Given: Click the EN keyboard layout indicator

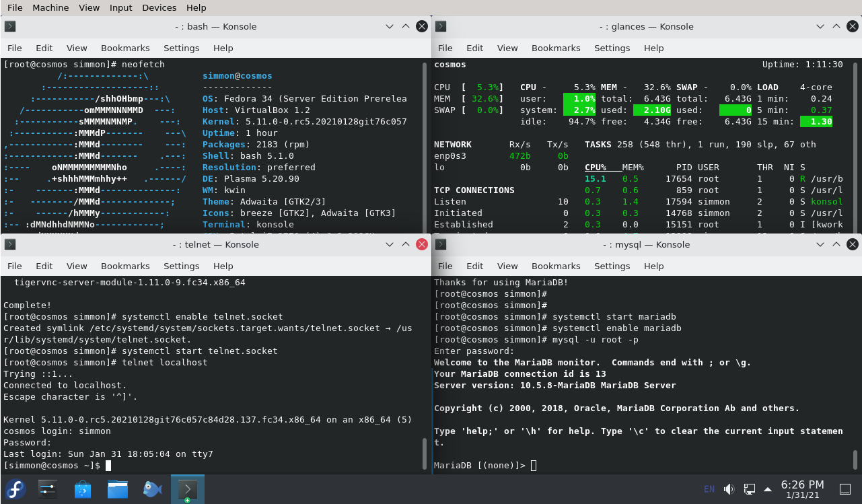Looking at the screenshot, I should 709,489.
